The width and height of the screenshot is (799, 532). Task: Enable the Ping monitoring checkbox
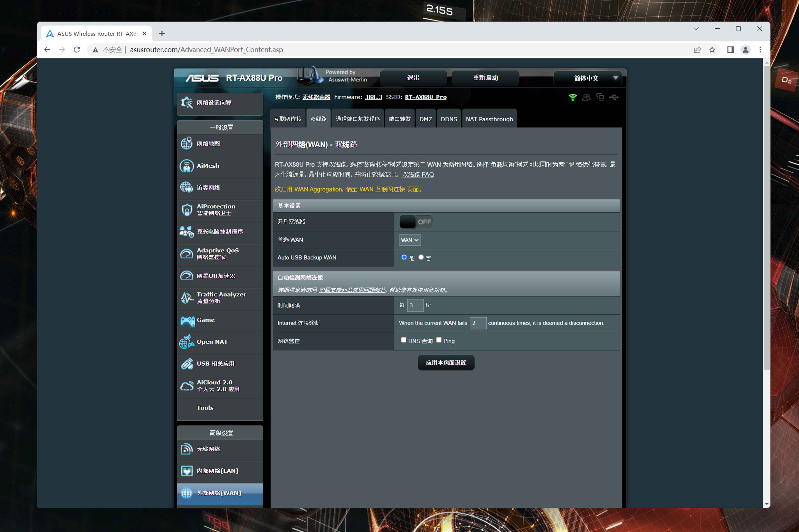[x=439, y=340]
